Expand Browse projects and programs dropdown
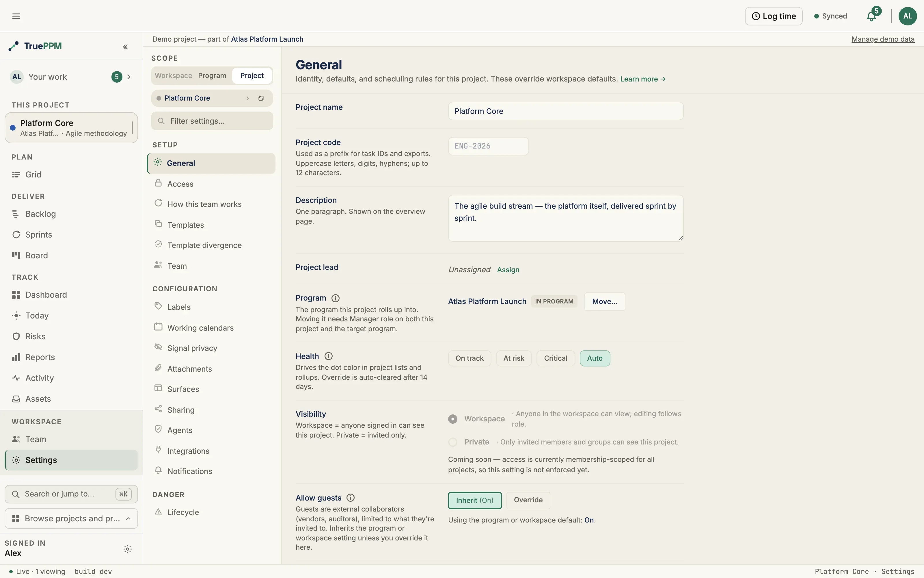924x578 pixels. [71, 518]
